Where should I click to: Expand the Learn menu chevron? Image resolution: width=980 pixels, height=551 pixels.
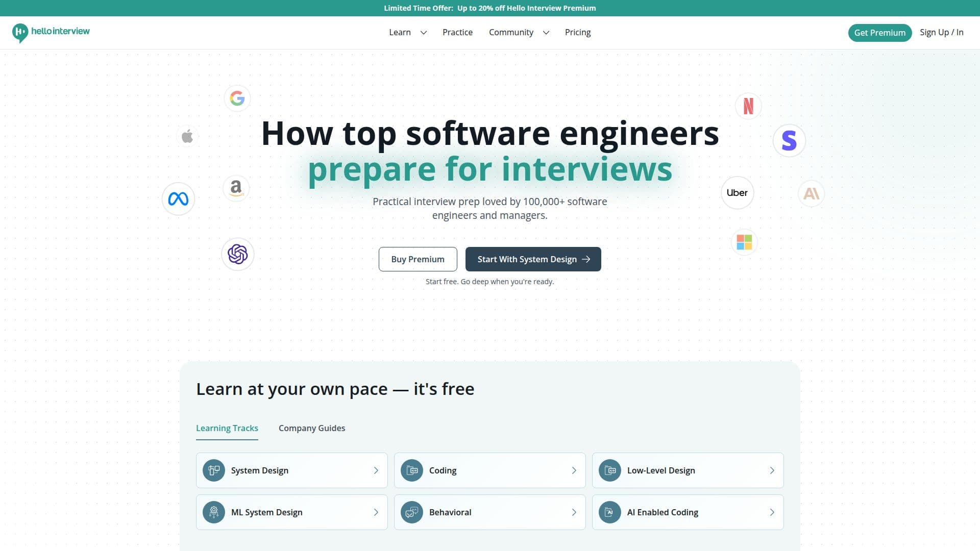tap(423, 33)
